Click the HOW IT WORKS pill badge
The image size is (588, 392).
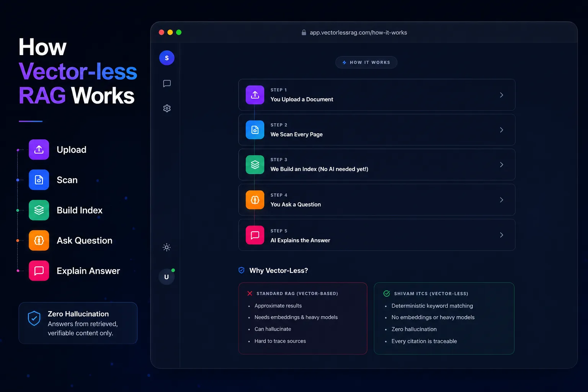tap(366, 62)
